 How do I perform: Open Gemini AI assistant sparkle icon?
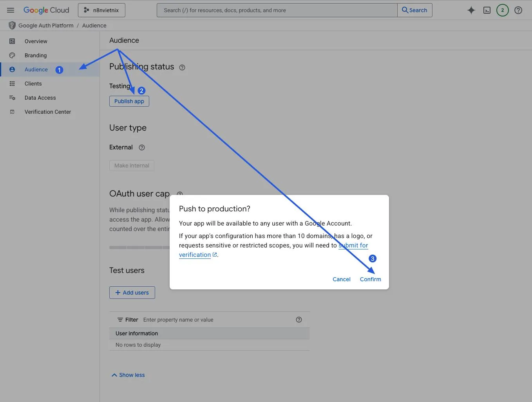tap(471, 10)
